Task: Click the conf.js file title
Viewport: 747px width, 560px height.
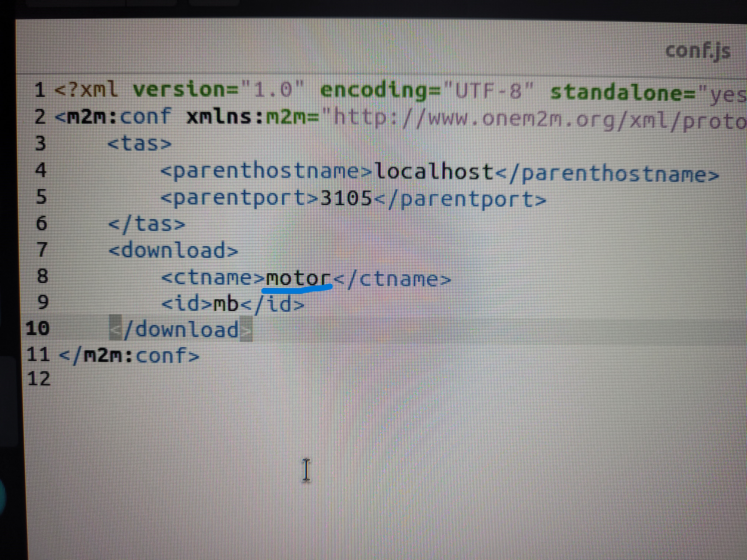Action: click(x=698, y=52)
